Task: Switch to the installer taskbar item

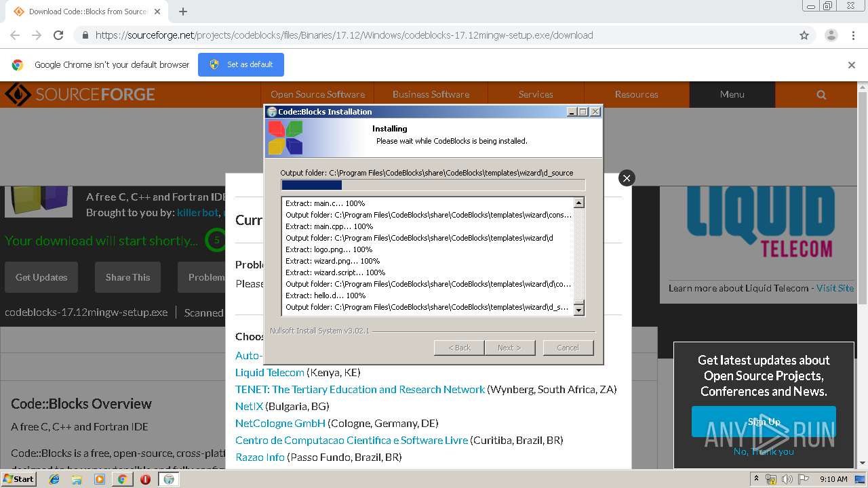Action: click(x=169, y=479)
